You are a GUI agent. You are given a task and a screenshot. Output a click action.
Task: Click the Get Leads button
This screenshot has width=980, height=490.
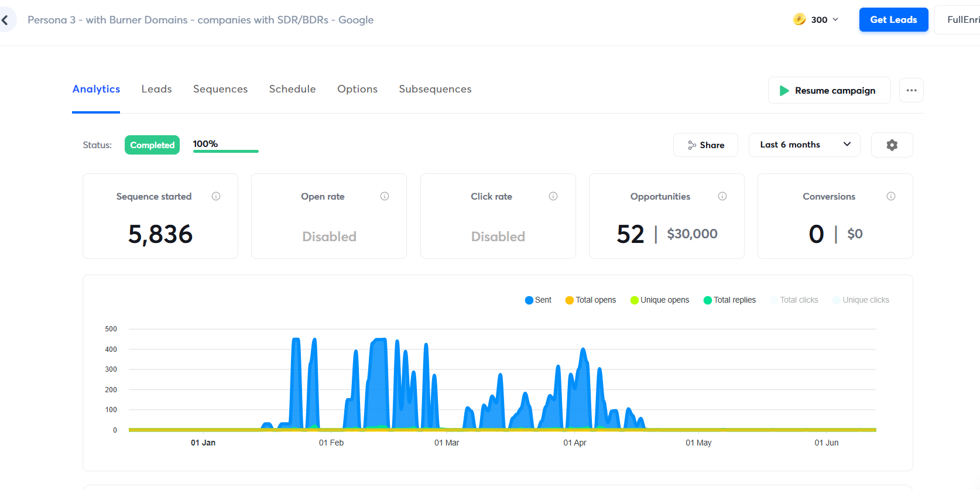(893, 20)
